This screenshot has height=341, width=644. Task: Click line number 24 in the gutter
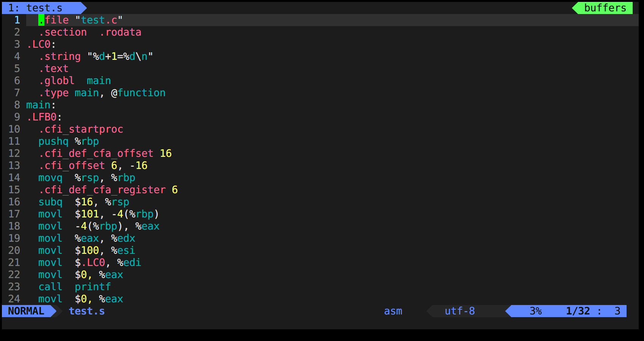tap(14, 299)
